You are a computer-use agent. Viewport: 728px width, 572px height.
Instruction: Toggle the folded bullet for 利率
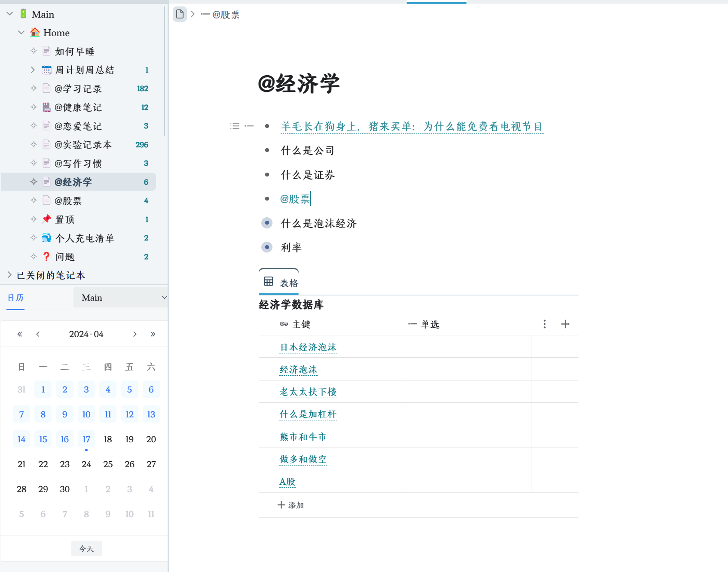[x=267, y=247]
